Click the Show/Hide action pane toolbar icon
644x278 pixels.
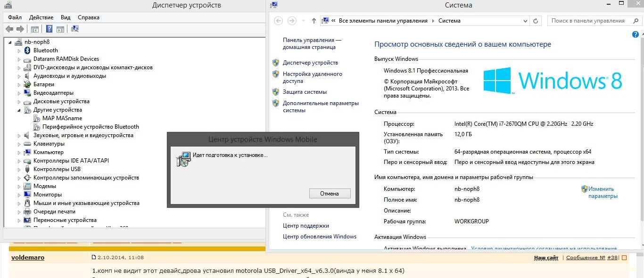(x=60, y=29)
